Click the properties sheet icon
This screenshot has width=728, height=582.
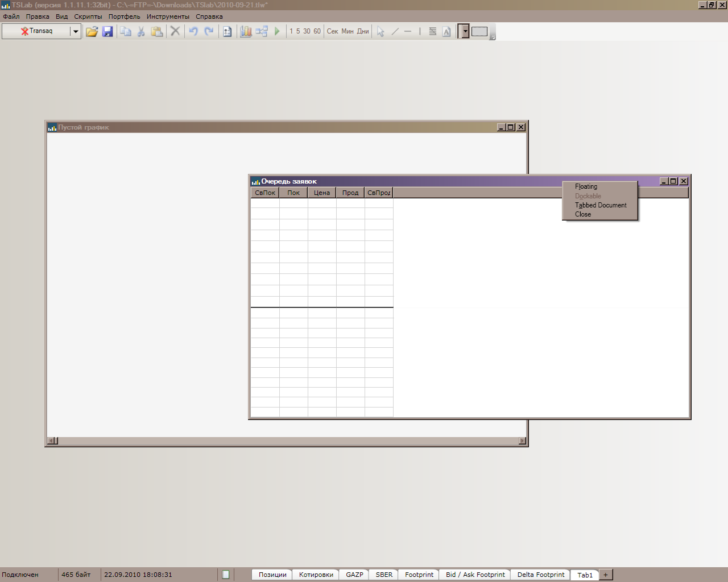coord(227,31)
